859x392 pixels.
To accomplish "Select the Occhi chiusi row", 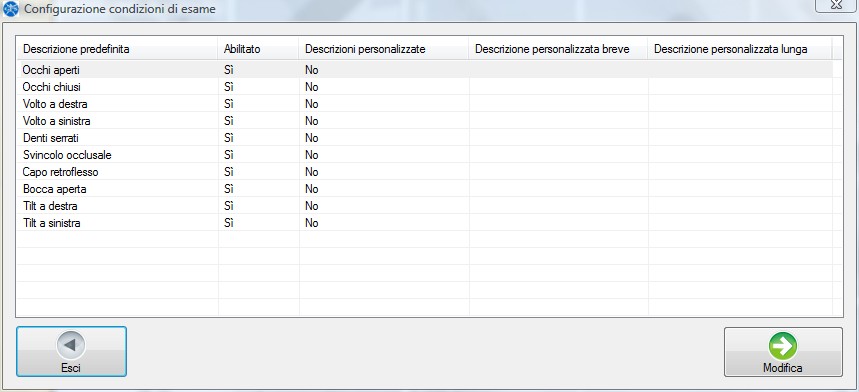I will (424, 87).
